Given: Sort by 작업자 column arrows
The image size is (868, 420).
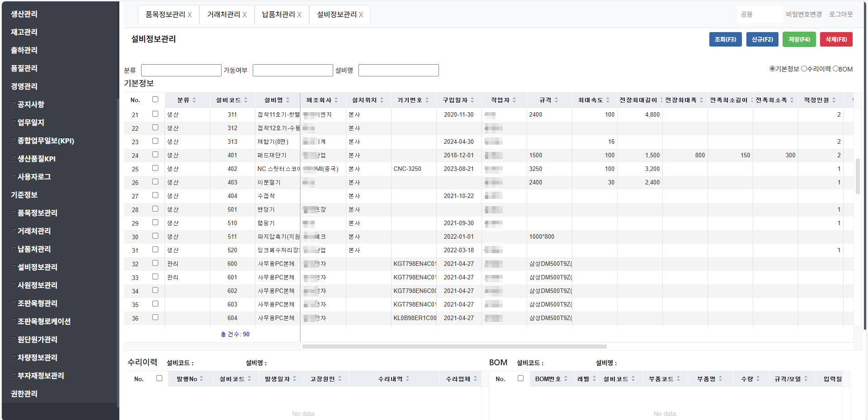Looking at the screenshot, I should point(514,100).
